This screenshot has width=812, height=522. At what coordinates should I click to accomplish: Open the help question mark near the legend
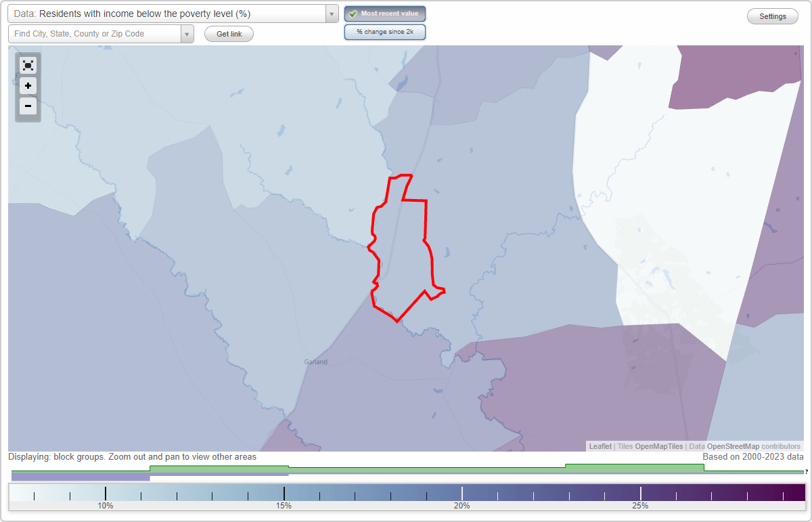point(805,473)
